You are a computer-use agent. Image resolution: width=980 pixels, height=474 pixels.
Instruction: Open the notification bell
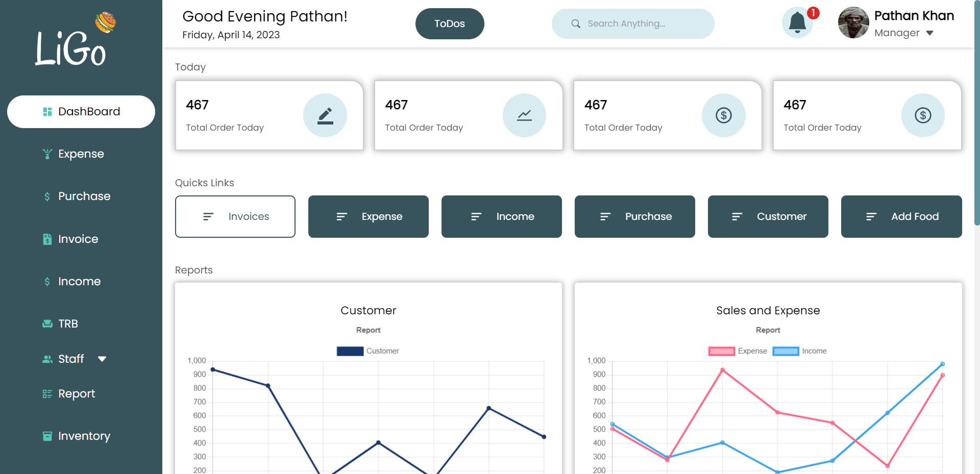(x=797, y=23)
